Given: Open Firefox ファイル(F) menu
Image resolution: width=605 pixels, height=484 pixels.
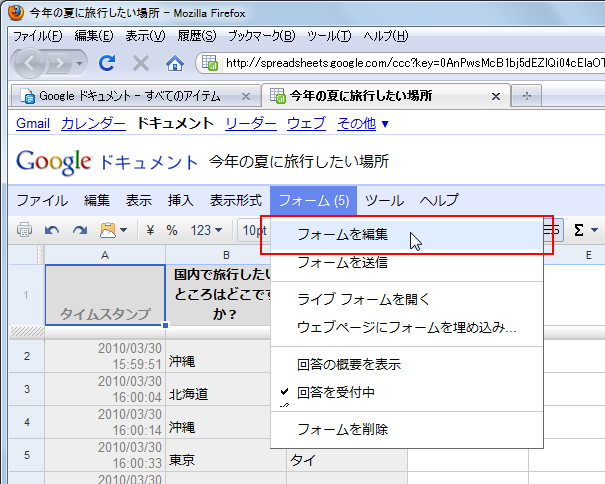Looking at the screenshot, I should click(x=38, y=36).
